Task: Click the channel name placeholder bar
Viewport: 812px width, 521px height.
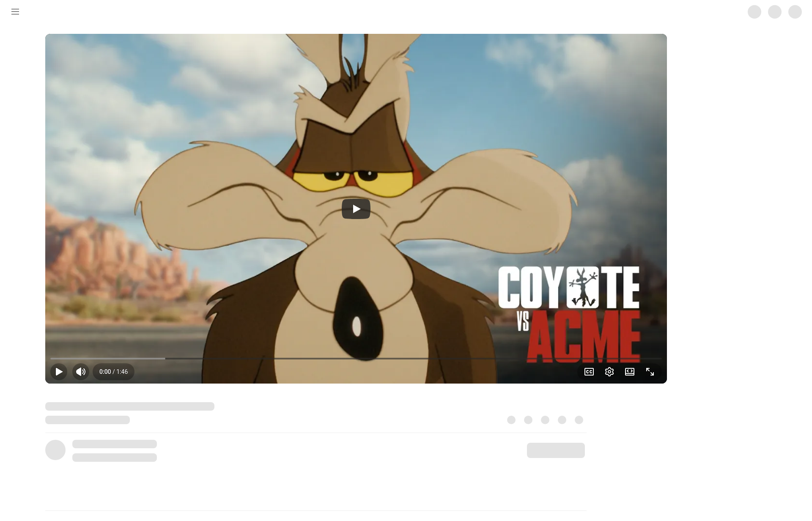Action: click(115, 444)
